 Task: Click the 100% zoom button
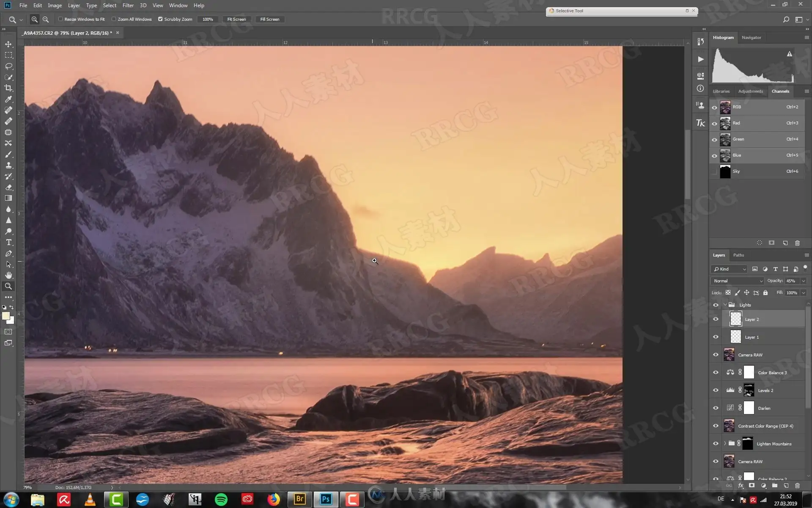coord(208,19)
